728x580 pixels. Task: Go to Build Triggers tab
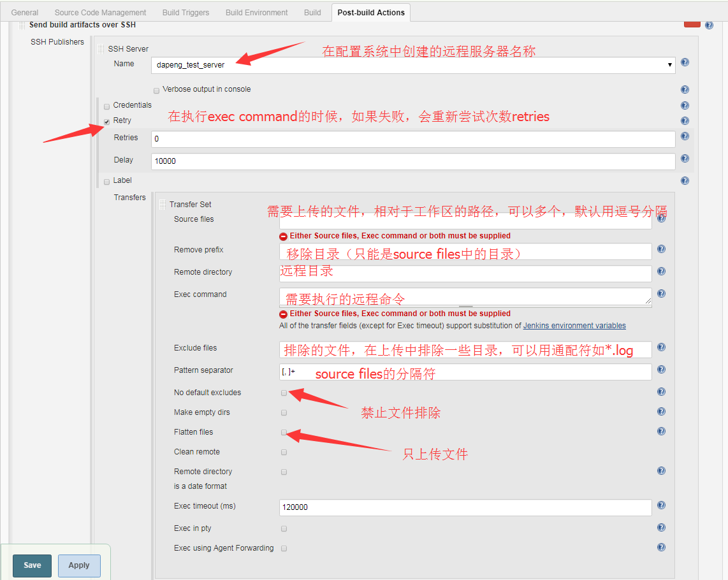[186, 13]
